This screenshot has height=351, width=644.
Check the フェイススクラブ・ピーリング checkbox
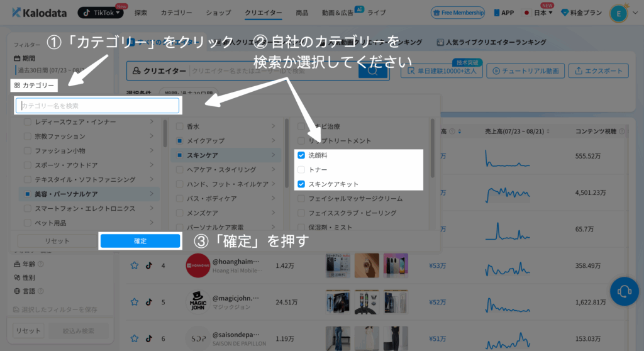(x=301, y=213)
